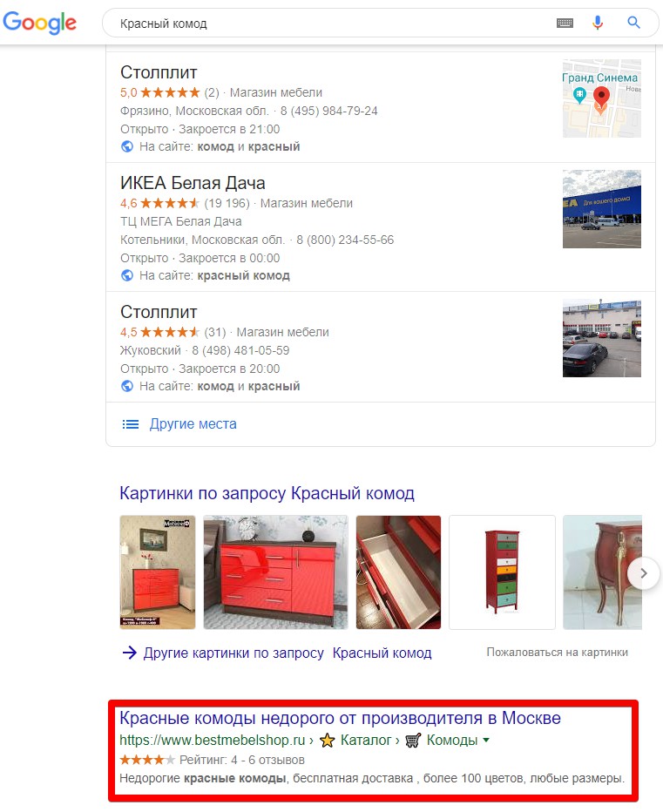Click the search input field with Красный комод
The width and height of the screenshot is (663, 812).
pyautogui.click(x=331, y=24)
